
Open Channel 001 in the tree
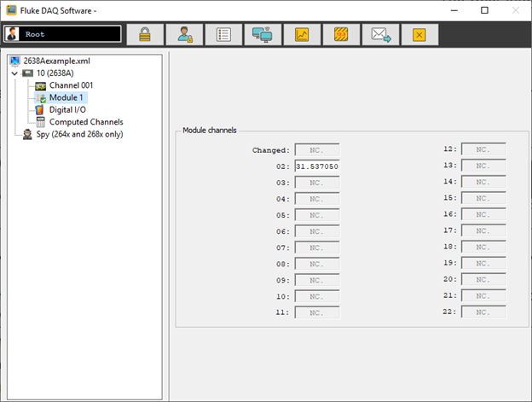(71, 85)
